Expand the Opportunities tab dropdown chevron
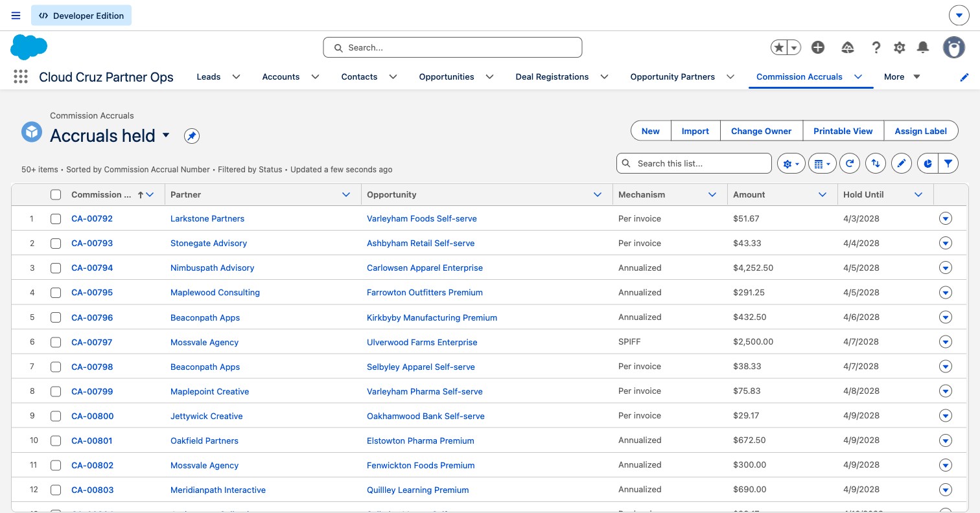This screenshot has width=980, height=513. (x=489, y=77)
